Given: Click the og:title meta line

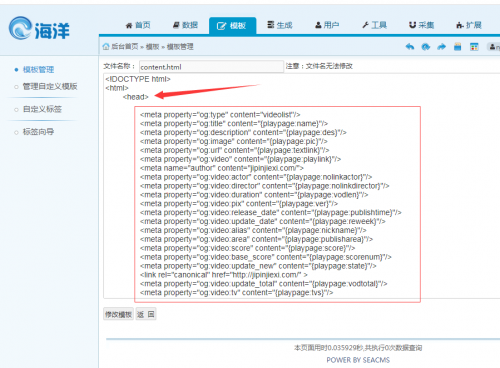Looking at the screenshot, I should [234, 124].
